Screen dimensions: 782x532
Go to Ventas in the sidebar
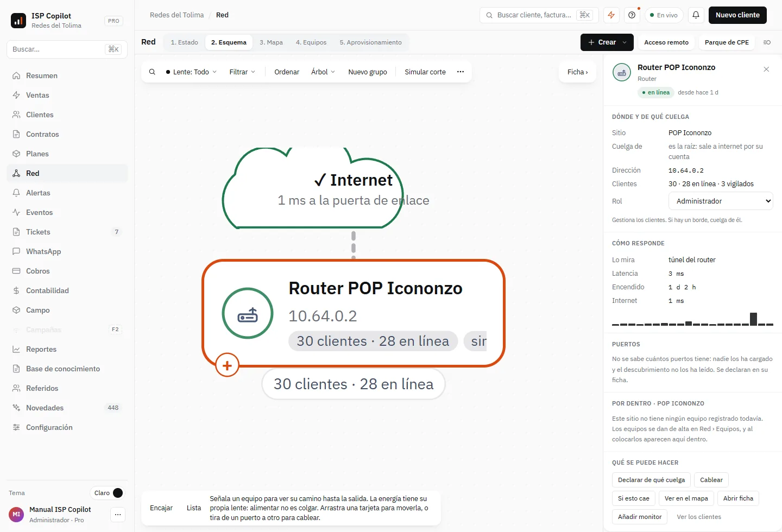click(x=67, y=95)
